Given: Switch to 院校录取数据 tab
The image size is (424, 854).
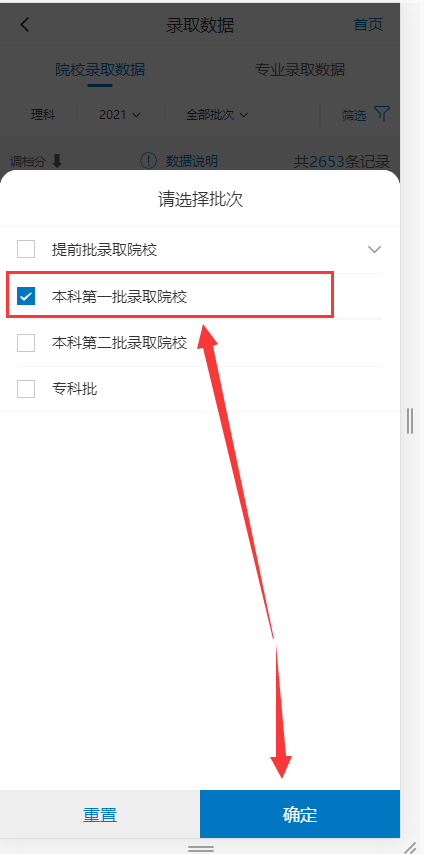Looking at the screenshot, I should click(100, 70).
